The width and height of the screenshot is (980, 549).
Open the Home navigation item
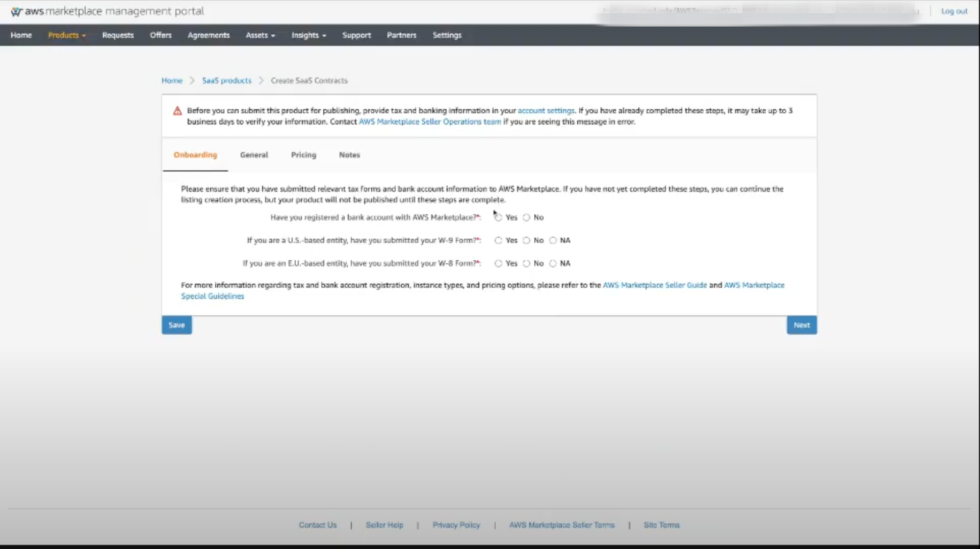[x=21, y=35]
